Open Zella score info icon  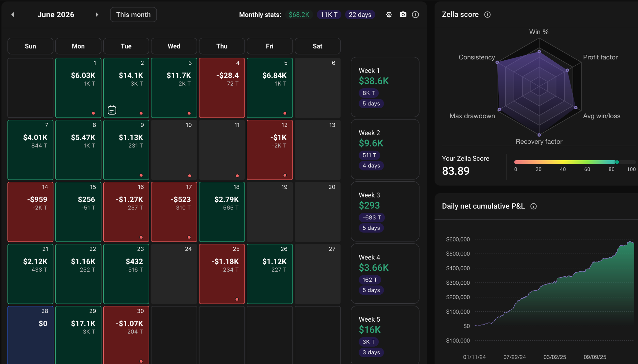(x=488, y=15)
